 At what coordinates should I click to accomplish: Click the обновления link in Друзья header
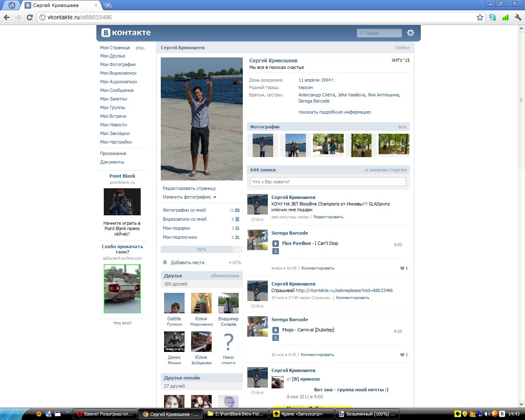(225, 276)
